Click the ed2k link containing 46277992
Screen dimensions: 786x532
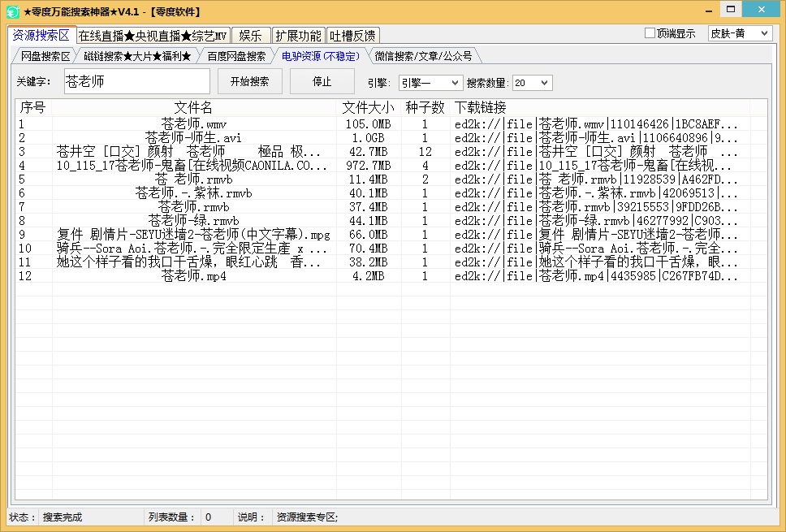[x=596, y=221]
